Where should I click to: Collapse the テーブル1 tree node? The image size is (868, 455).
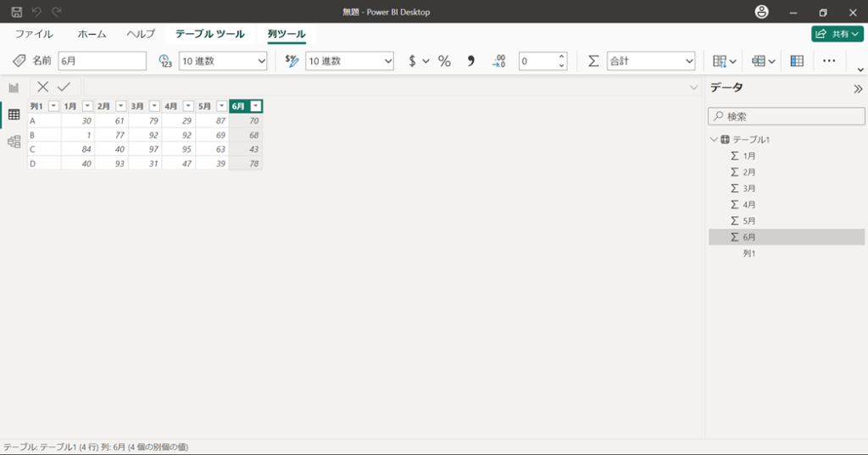click(x=714, y=140)
